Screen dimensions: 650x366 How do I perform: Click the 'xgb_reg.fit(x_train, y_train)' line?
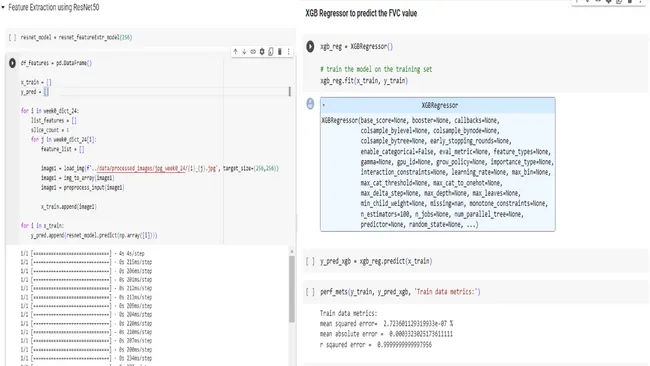pos(364,80)
